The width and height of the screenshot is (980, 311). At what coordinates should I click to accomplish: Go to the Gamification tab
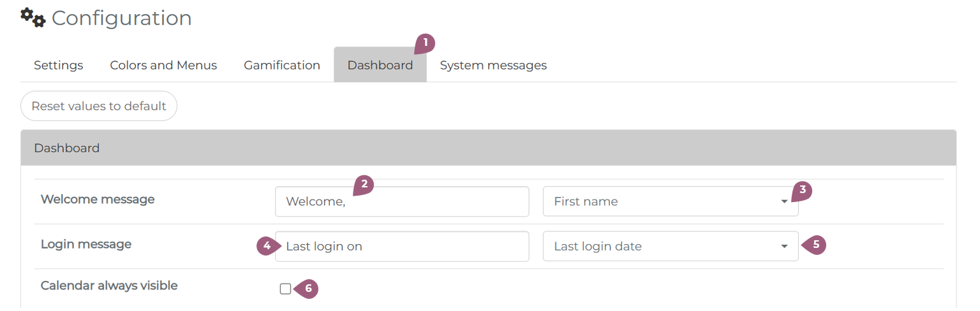click(x=282, y=65)
